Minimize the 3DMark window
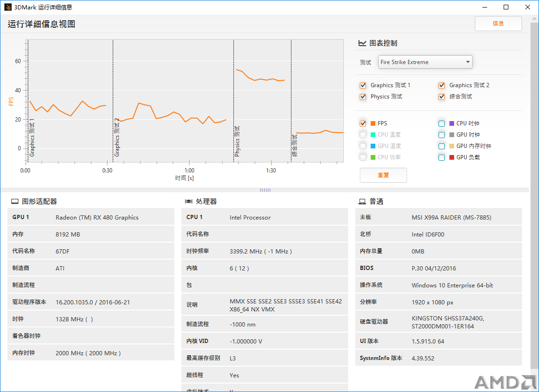 (x=484, y=7)
